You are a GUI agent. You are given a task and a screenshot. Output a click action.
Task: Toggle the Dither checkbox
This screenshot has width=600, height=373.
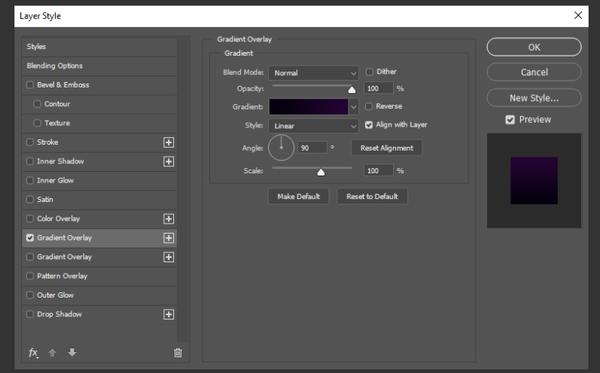[x=369, y=72]
